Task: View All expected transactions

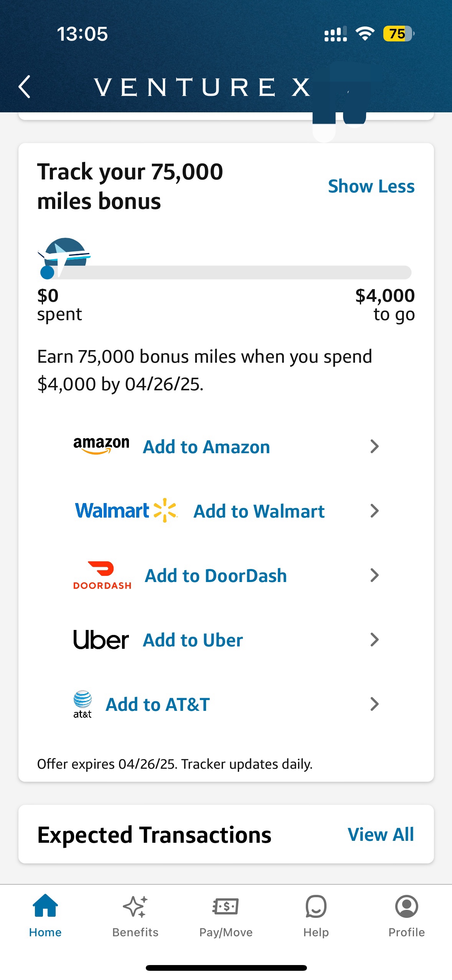Action: (381, 834)
